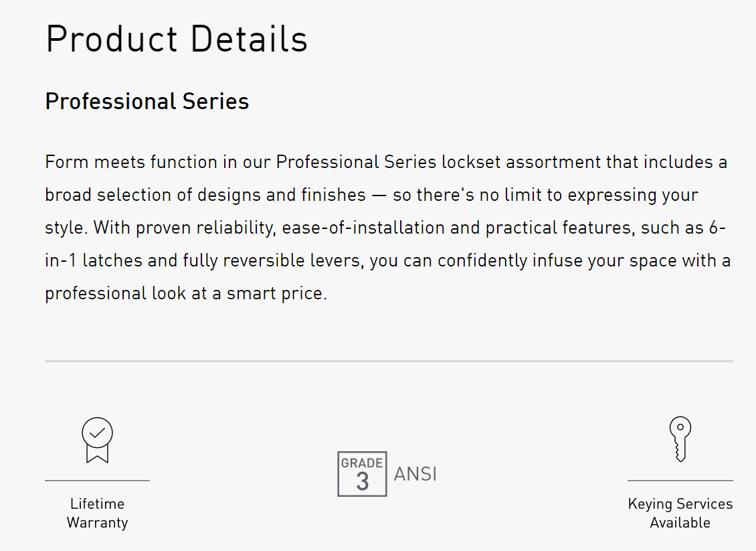The width and height of the screenshot is (756, 551).
Task: Click the Lifetime Warranty ribbon badge icon
Action: pyautogui.click(x=97, y=440)
